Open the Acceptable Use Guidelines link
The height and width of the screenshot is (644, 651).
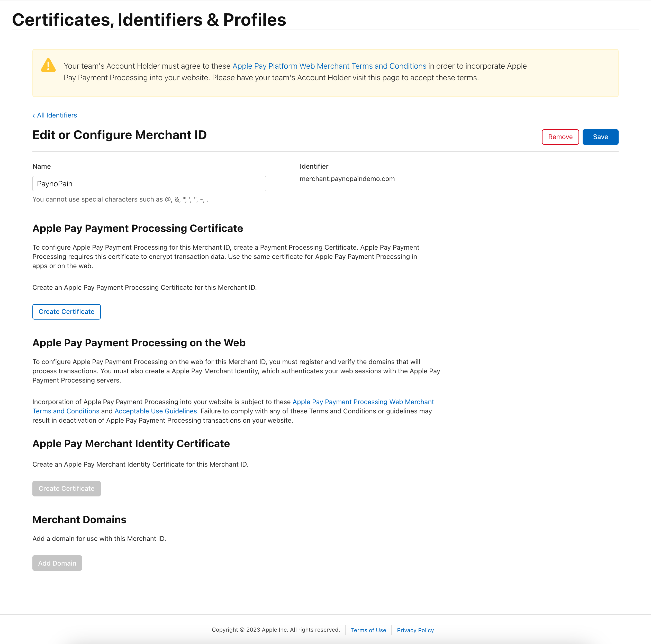(156, 411)
